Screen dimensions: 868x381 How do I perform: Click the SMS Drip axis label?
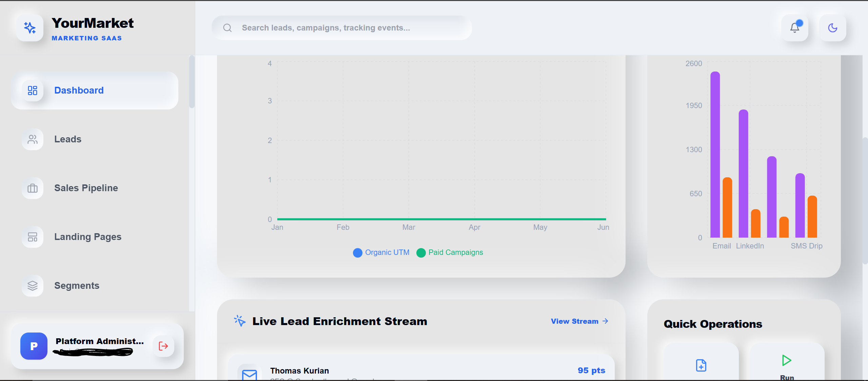pyautogui.click(x=807, y=246)
